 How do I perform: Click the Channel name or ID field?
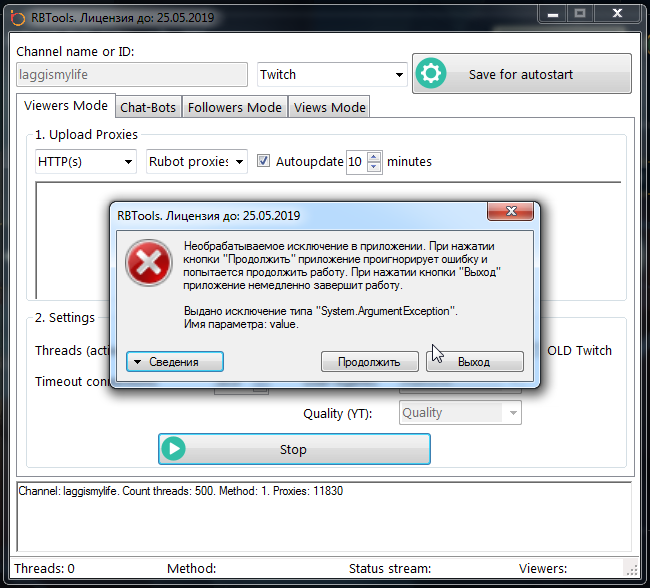[x=132, y=74]
